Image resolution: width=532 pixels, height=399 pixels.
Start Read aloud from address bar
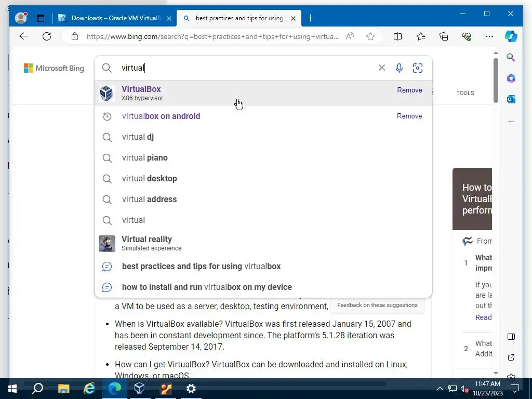point(350,36)
